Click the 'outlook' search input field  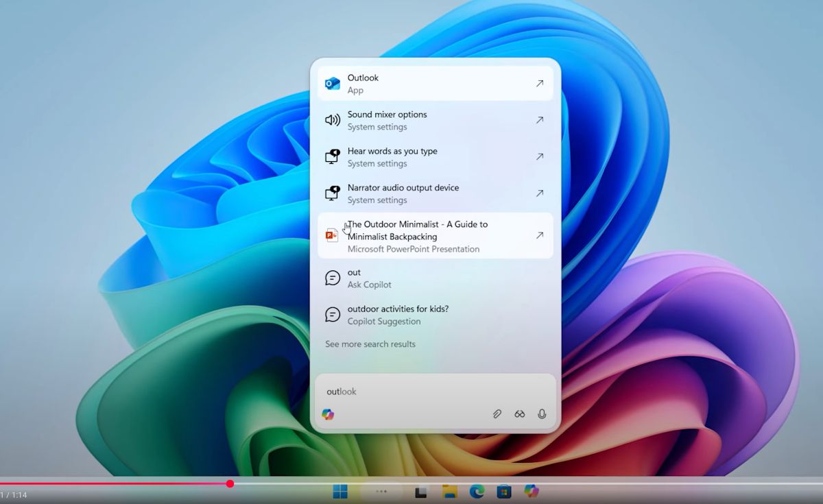[435, 392]
